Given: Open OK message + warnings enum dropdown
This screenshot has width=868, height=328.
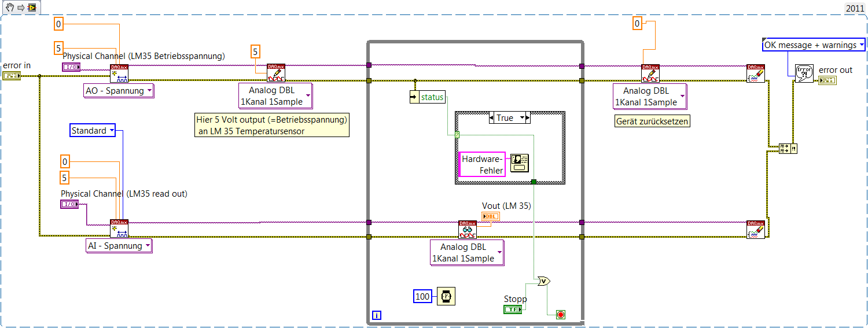Looking at the screenshot, I should 814,45.
